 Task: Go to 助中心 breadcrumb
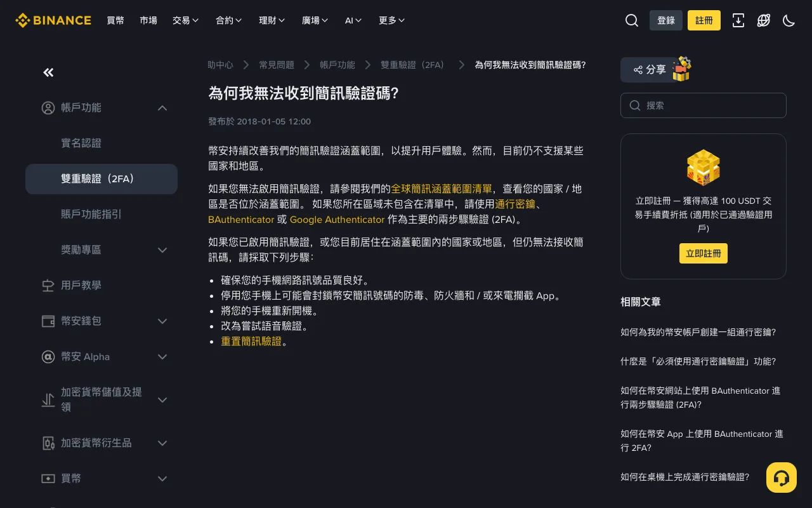pyautogui.click(x=220, y=65)
